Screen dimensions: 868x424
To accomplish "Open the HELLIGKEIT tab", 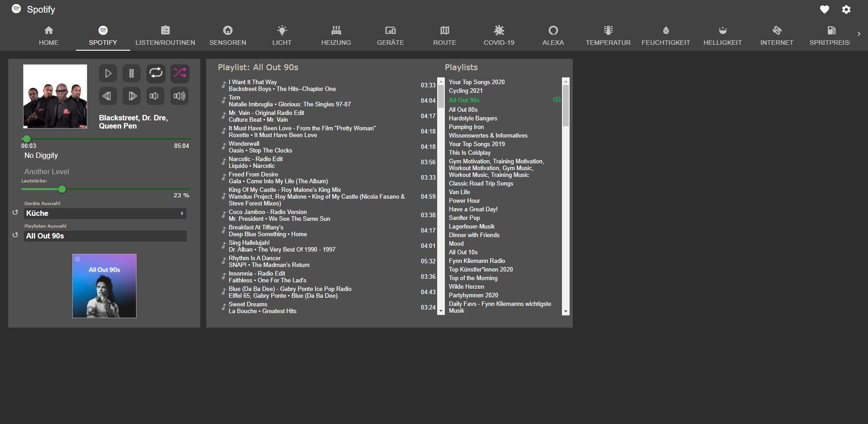I will pos(722,36).
